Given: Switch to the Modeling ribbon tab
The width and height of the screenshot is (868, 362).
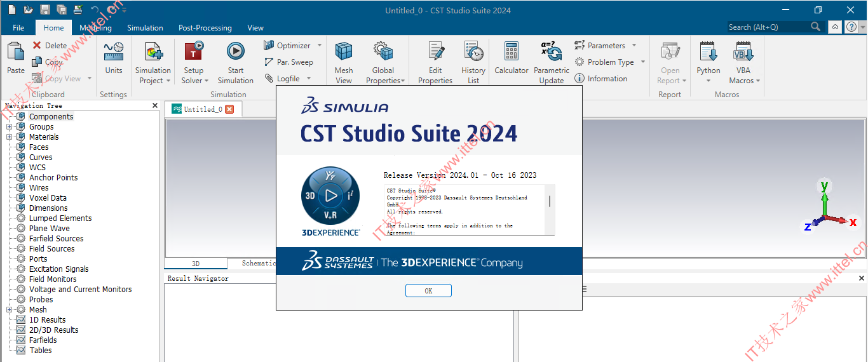Looking at the screenshot, I should (95, 28).
